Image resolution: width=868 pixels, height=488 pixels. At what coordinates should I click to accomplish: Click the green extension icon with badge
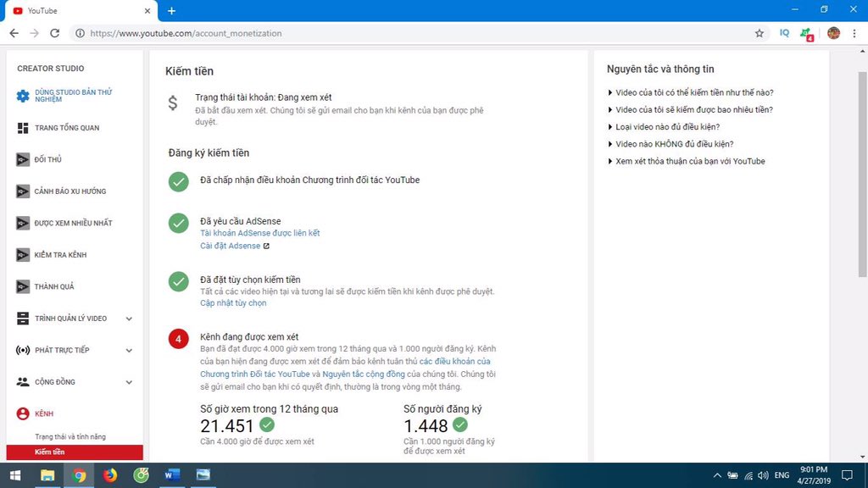(x=807, y=34)
